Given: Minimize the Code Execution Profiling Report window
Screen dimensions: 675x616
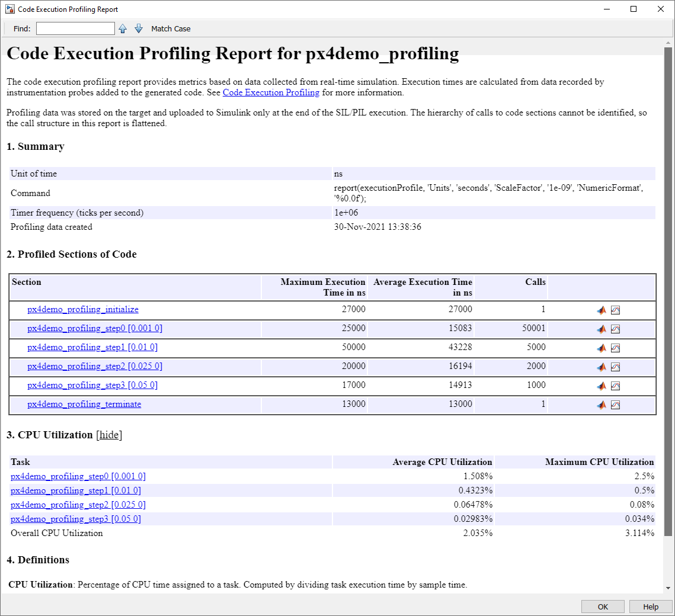Looking at the screenshot, I should [x=607, y=9].
